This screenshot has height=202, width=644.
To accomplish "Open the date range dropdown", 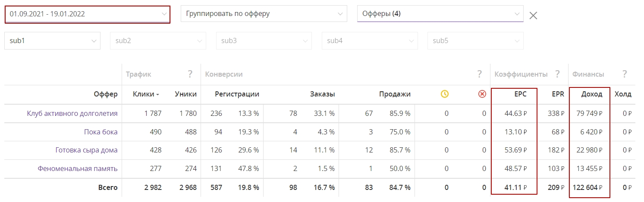I will coord(88,14).
